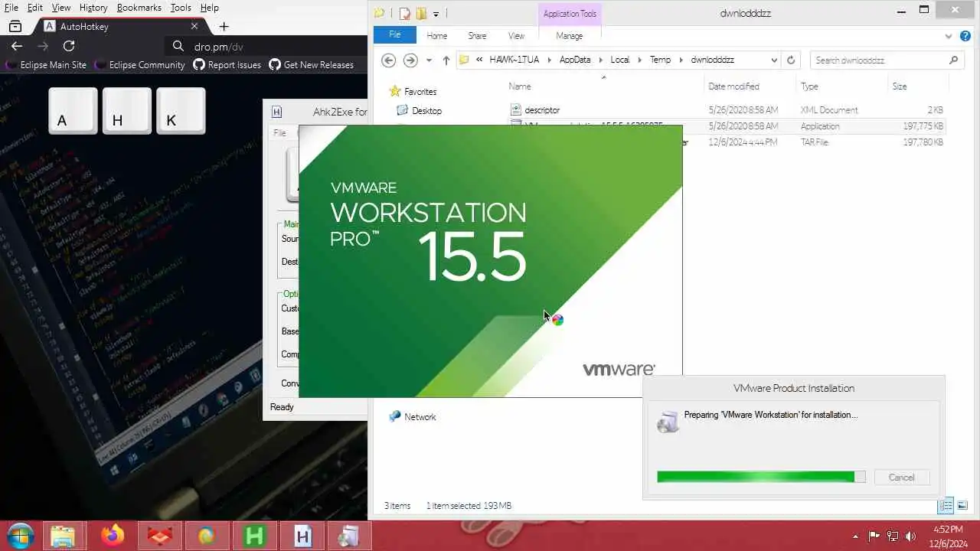Go up one folder level in Explorer
This screenshot has width=980, height=551.
point(446,60)
